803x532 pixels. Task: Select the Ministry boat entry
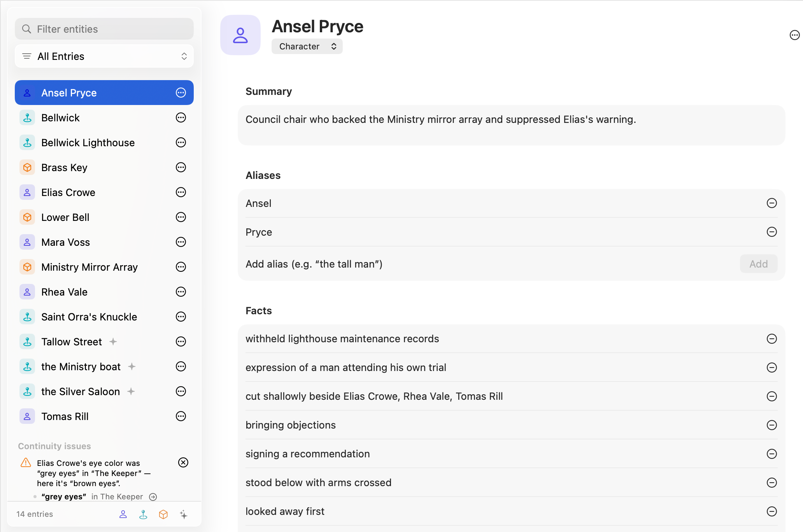coord(104,366)
